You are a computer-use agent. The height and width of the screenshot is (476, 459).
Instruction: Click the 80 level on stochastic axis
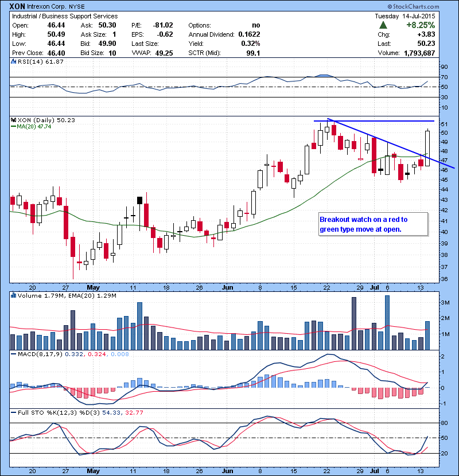tap(445, 423)
